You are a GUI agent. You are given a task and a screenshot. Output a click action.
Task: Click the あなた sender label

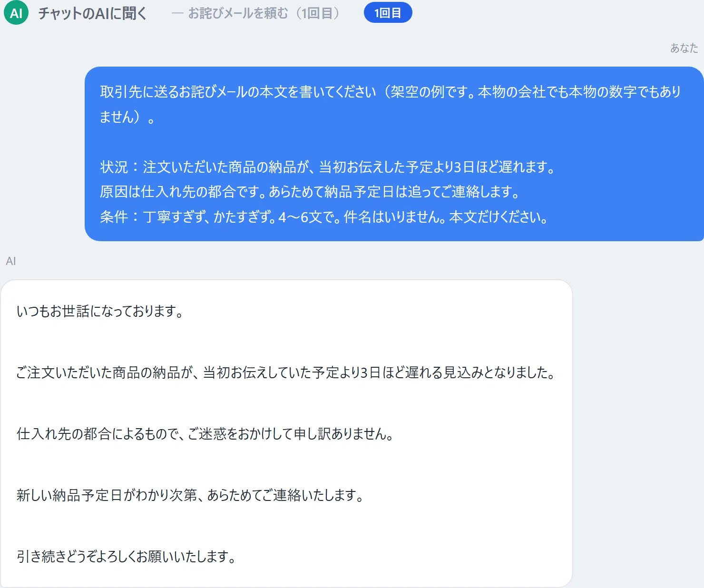pos(684,48)
